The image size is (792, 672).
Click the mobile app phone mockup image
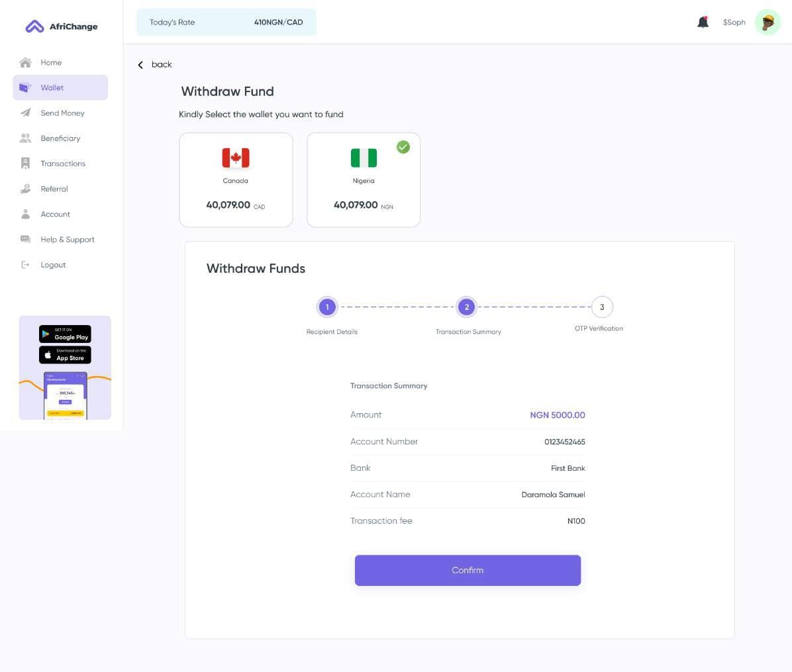pos(65,395)
